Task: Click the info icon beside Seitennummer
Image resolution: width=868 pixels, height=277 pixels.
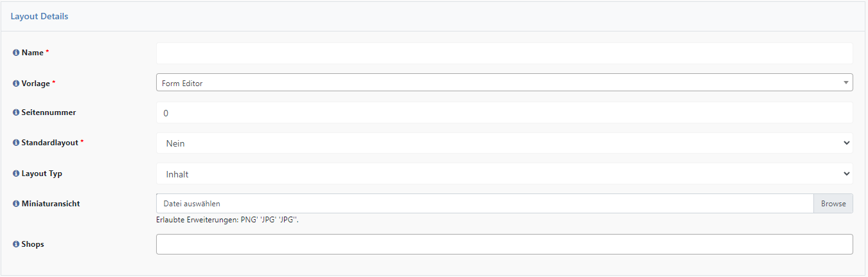Action: (x=16, y=112)
